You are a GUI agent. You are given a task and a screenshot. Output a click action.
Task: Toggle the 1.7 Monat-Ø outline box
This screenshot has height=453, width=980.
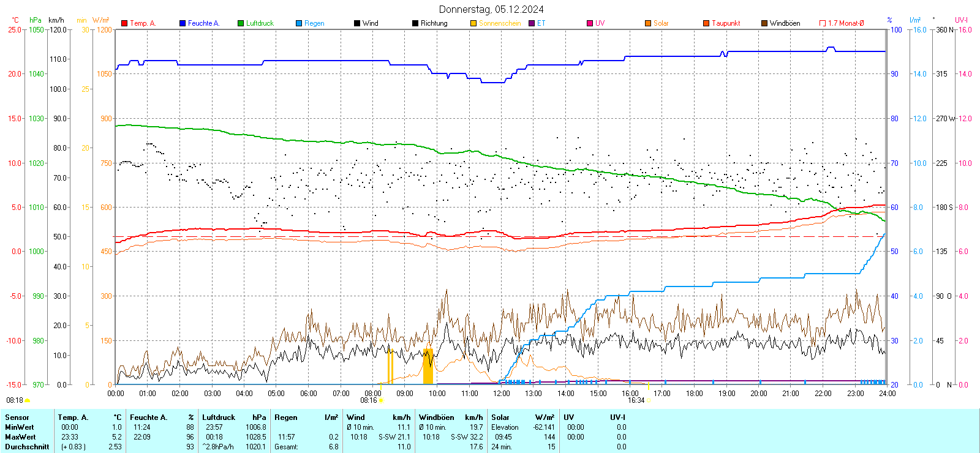point(823,23)
